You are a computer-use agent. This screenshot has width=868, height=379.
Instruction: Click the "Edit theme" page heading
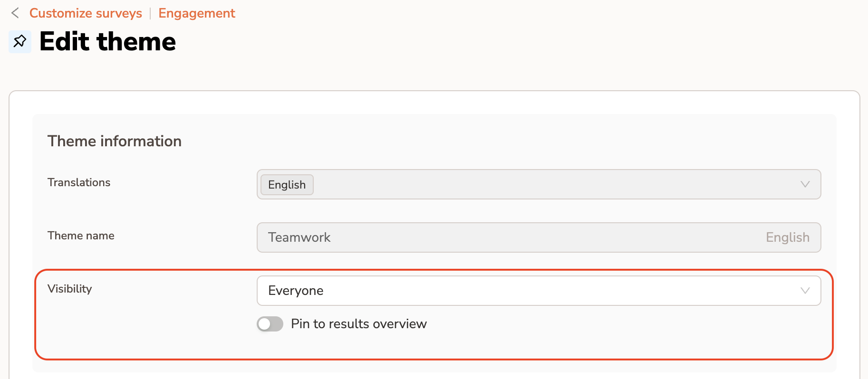point(108,42)
